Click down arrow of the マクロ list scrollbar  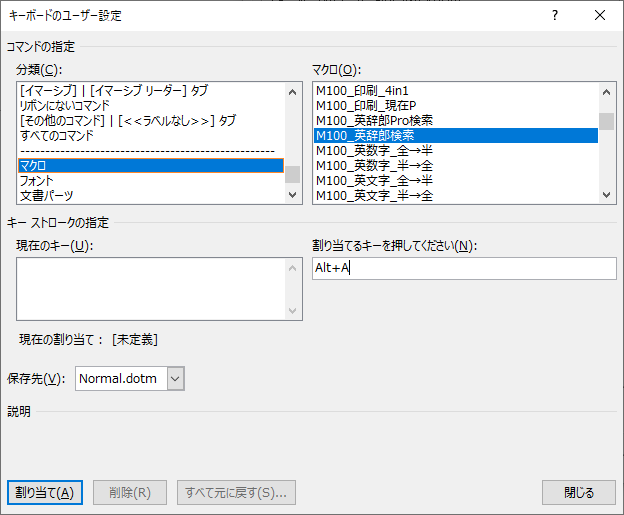606,195
